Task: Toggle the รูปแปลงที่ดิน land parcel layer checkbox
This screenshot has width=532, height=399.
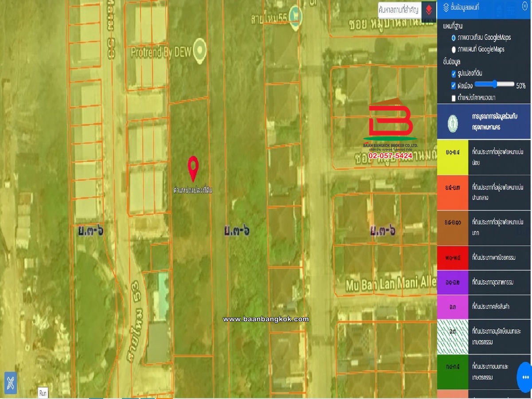Action: 454,74
